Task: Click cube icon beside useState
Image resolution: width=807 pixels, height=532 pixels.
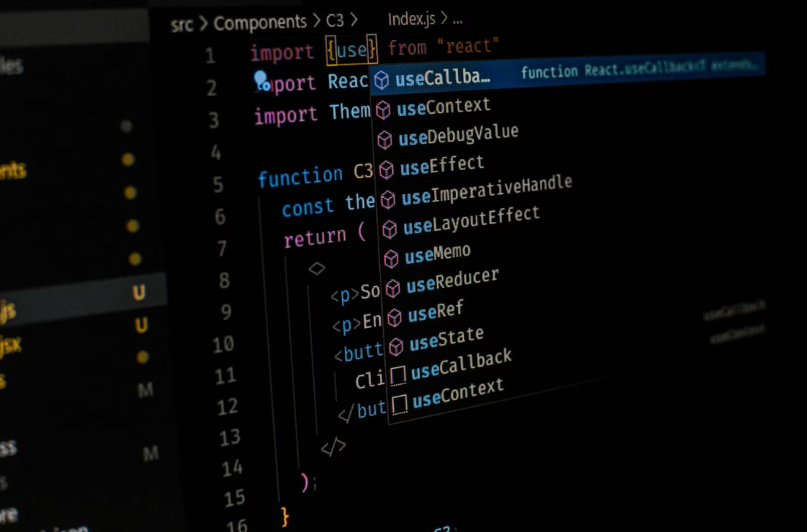Action: [x=396, y=347]
